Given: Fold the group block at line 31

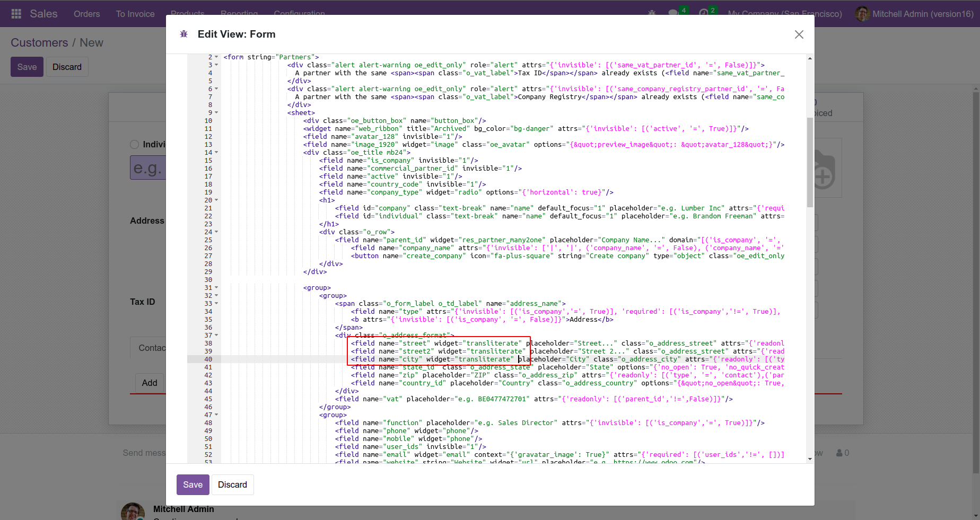Looking at the screenshot, I should (x=216, y=288).
